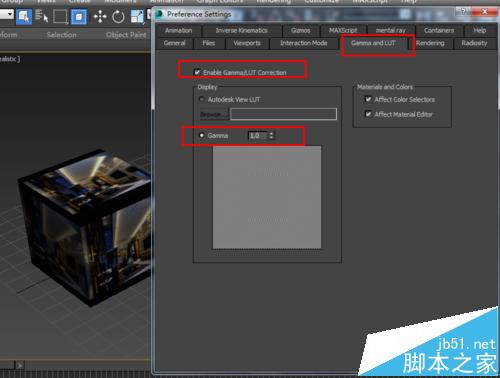Open the Viewports tab

(x=247, y=43)
